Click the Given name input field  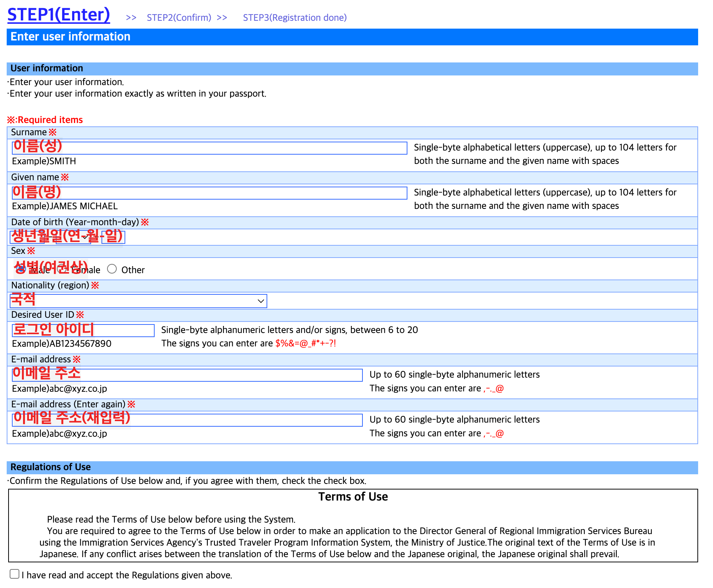(210, 193)
